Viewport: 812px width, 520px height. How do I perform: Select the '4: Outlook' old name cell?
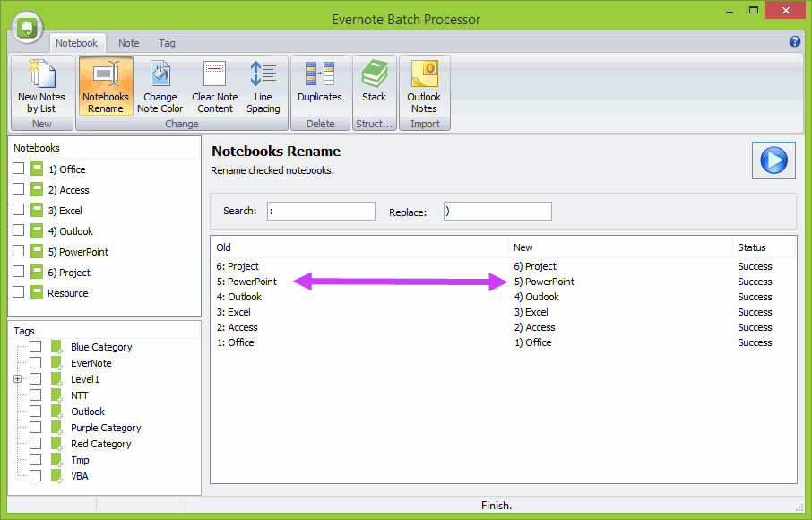coord(238,297)
